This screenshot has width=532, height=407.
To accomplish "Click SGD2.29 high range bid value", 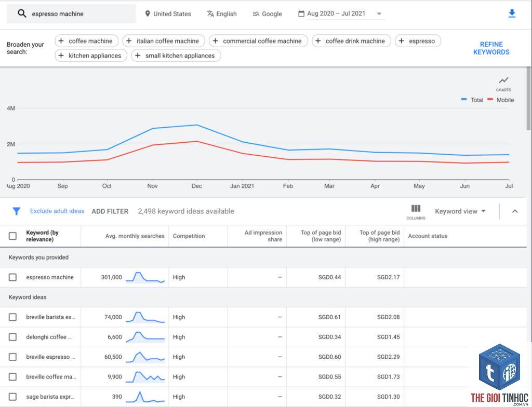I will (x=388, y=357).
